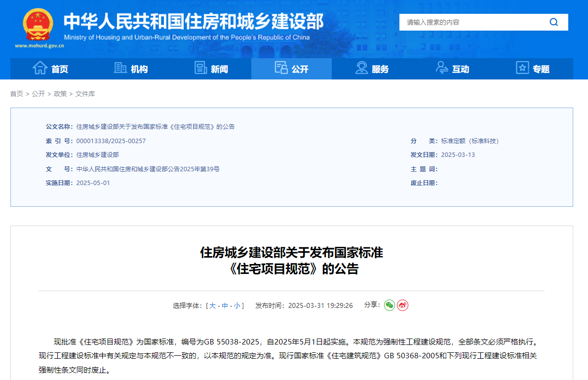
Task: Open the 机构 navigation tab
Action: point(131,69)
